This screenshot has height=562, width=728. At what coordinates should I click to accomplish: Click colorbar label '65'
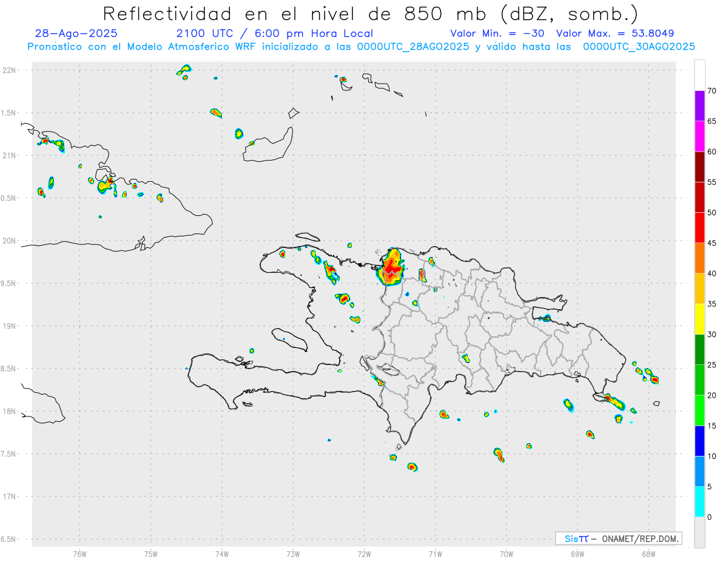click(x=712, y=121)
